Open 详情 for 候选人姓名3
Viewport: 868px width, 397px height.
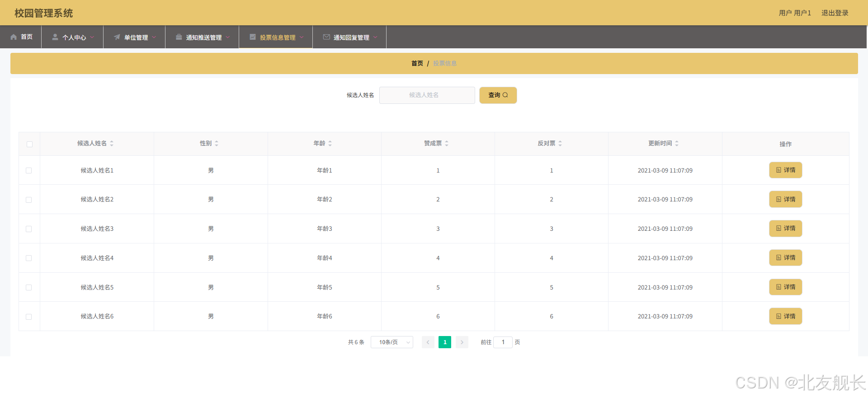pos(786,229)
